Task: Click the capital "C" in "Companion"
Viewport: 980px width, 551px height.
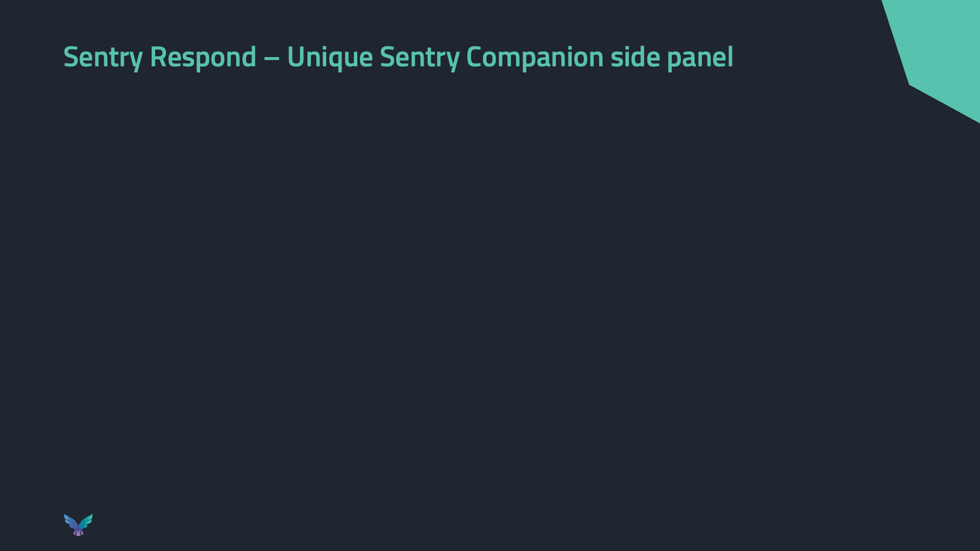Action: click(474, 57)
